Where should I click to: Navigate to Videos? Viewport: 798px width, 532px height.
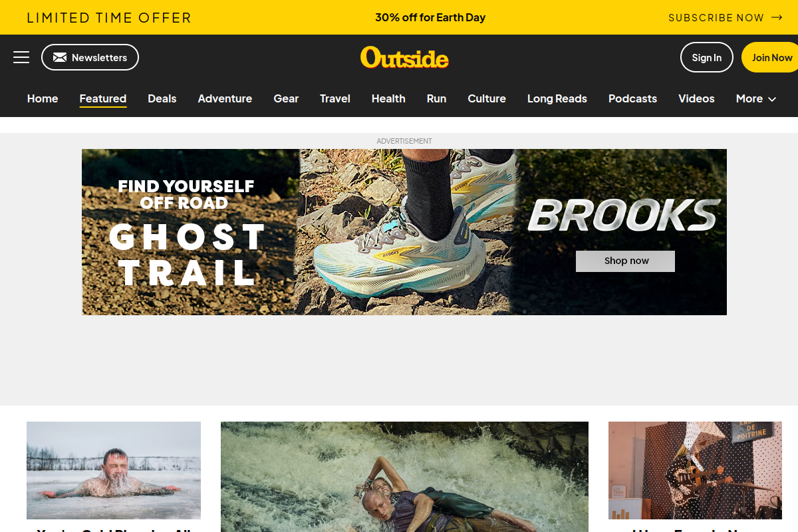click(x=696, y=98)
